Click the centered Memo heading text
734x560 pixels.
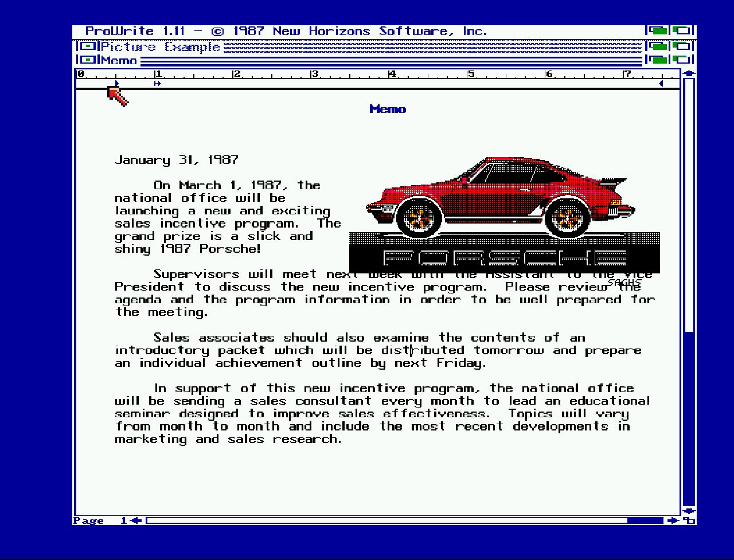click(x=388, y=109)
